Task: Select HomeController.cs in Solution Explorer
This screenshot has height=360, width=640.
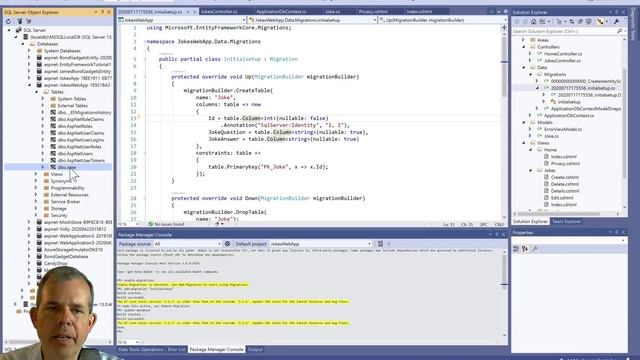Action: (563, 54)
